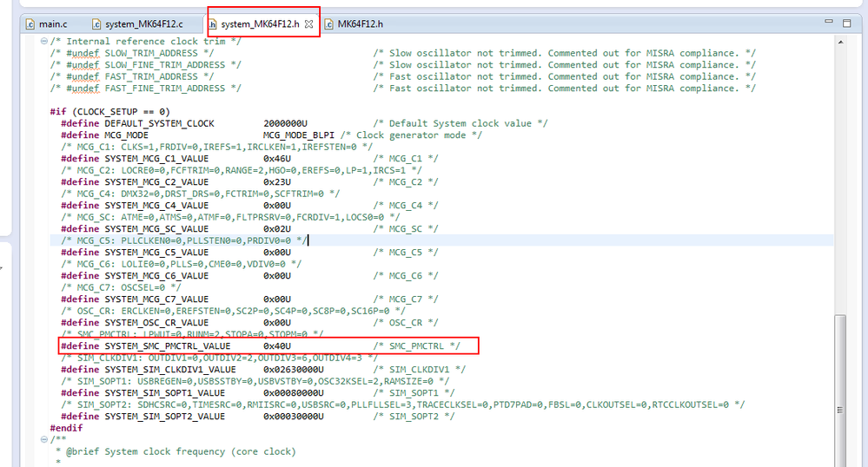This screenshot has height=467, width=868.
Task: Click the 0x00080000U value
Action: pos(294,393)
